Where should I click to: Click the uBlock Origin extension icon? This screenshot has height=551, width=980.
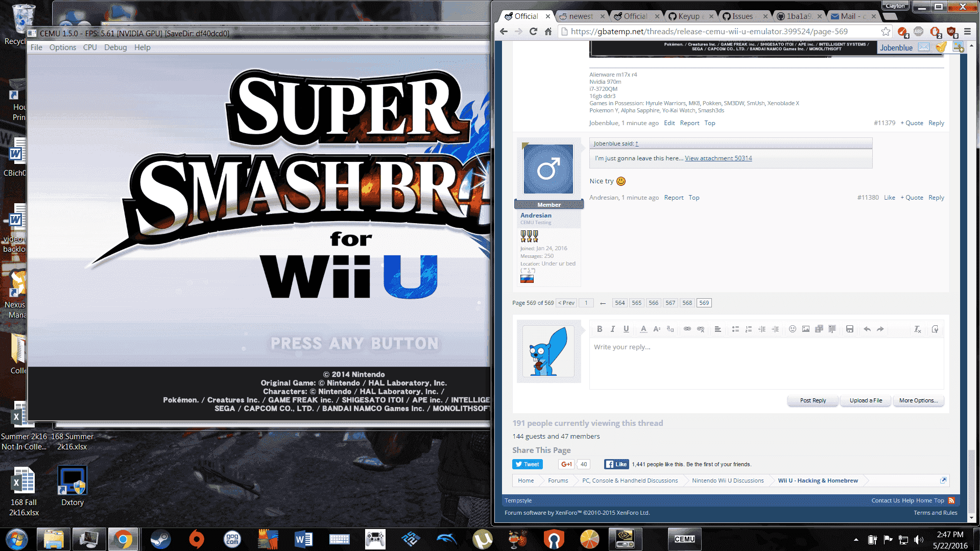click(951, 32)
